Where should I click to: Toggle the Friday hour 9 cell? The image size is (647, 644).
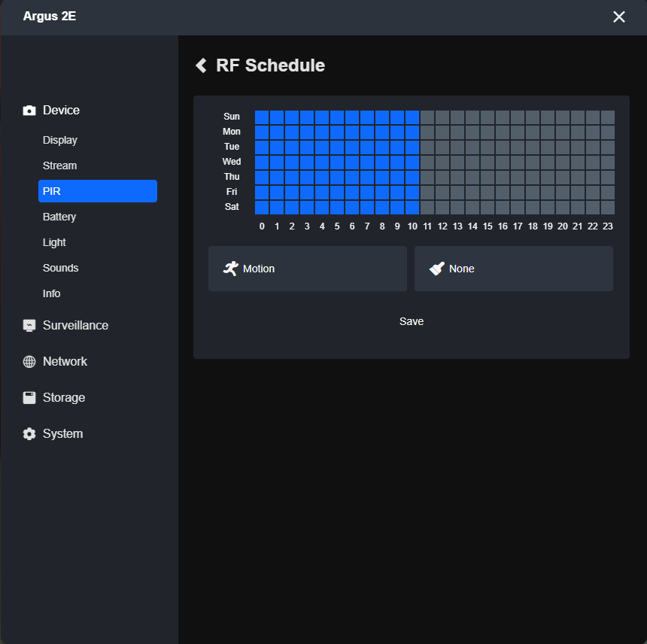pos(397,193)
